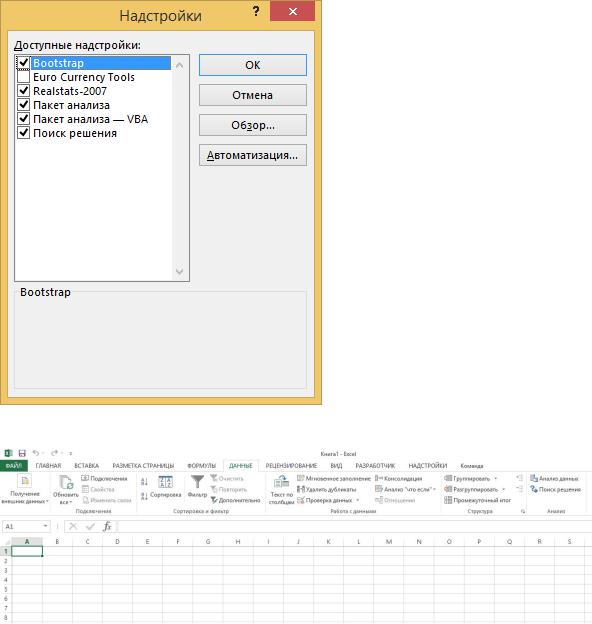Toggle the Пакет анализа checkbox

(23, 105)
